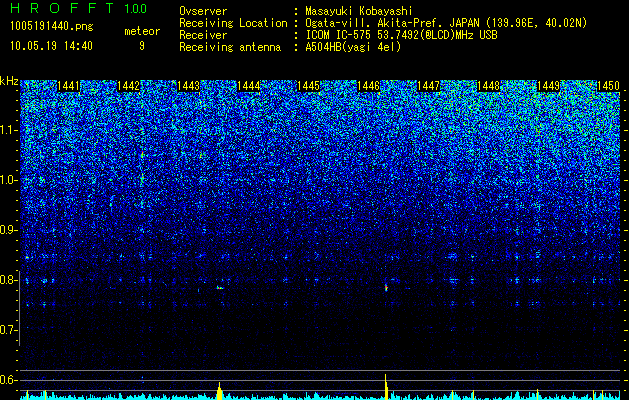Click the 0.7 frequency axis label

pos(8,330)
